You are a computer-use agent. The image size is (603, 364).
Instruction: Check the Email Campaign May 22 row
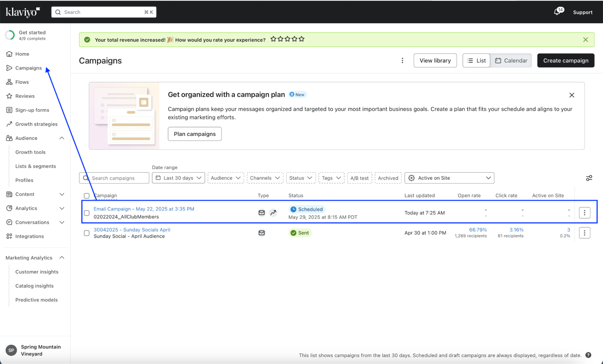pyautogui.click(x=87, y=213)
